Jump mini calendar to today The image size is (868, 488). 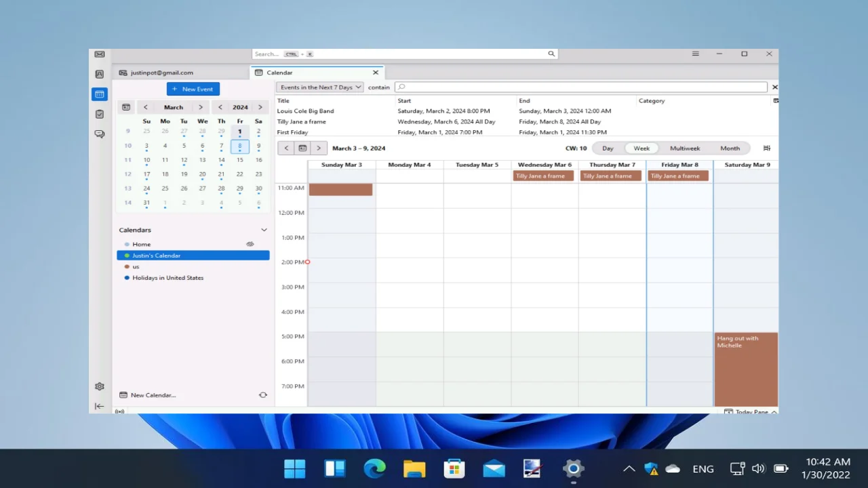pyautogui.click(x=126, y=107)
